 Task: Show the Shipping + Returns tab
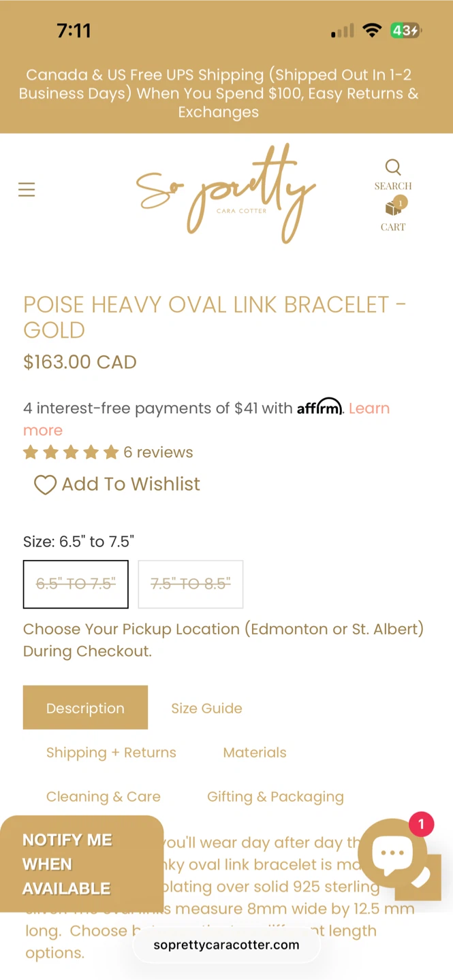tap(111, 752)
